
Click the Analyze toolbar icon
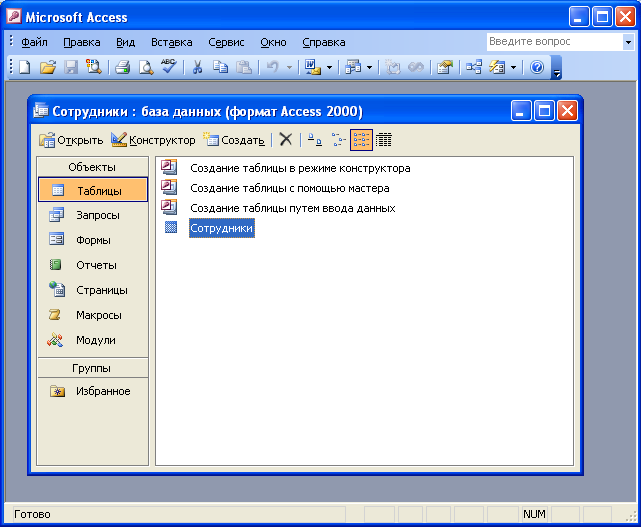click(x=353, y=67)
